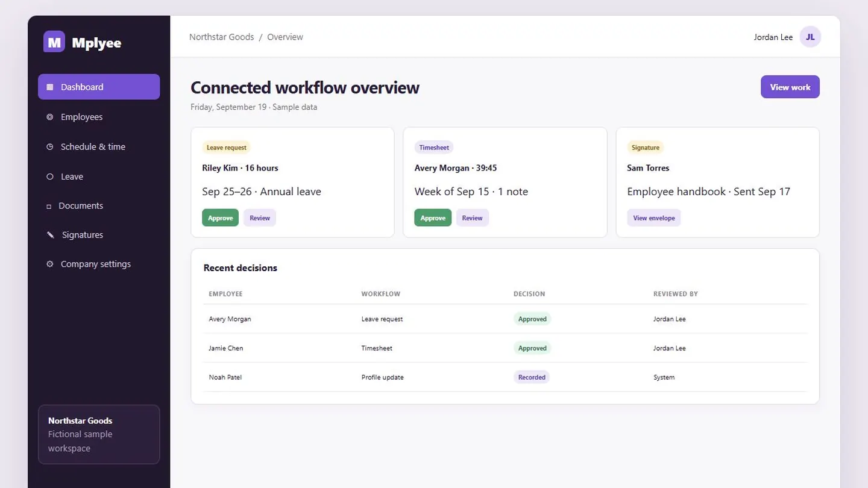Open the JL user avatar
The height and width of the screenshot is (488, 868).
810,37
